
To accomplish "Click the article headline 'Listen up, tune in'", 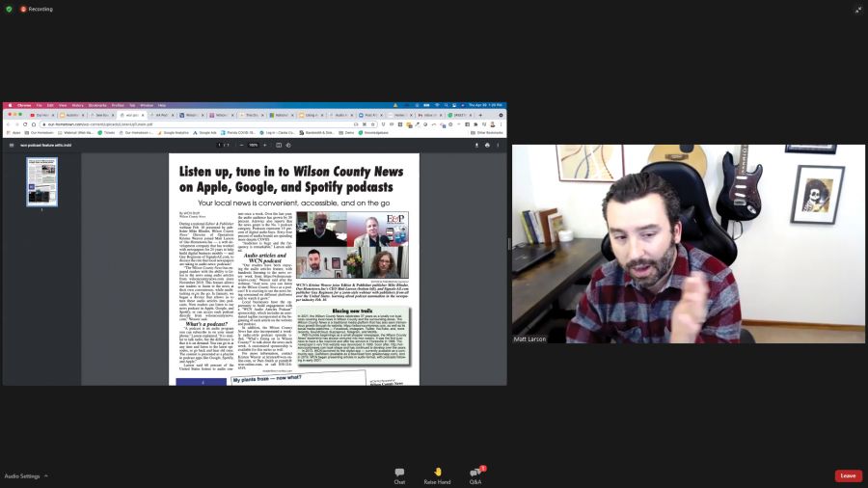I will tap(290, 179).
